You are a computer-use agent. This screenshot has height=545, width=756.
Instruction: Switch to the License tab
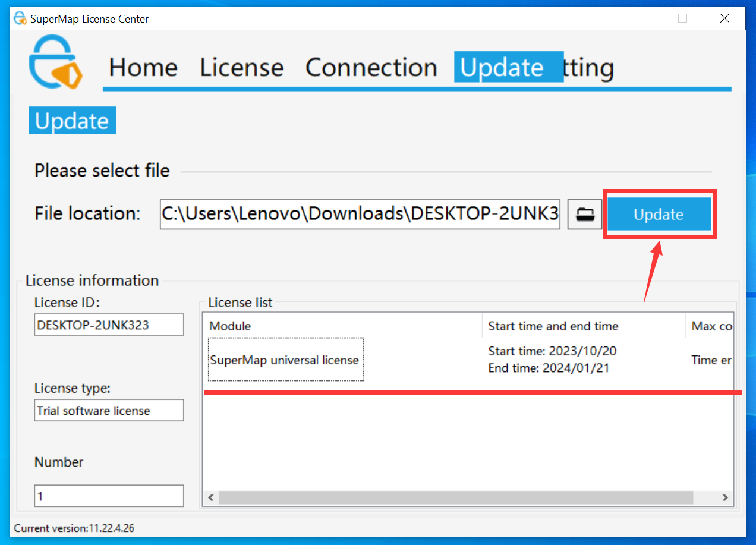coord(241,67)
